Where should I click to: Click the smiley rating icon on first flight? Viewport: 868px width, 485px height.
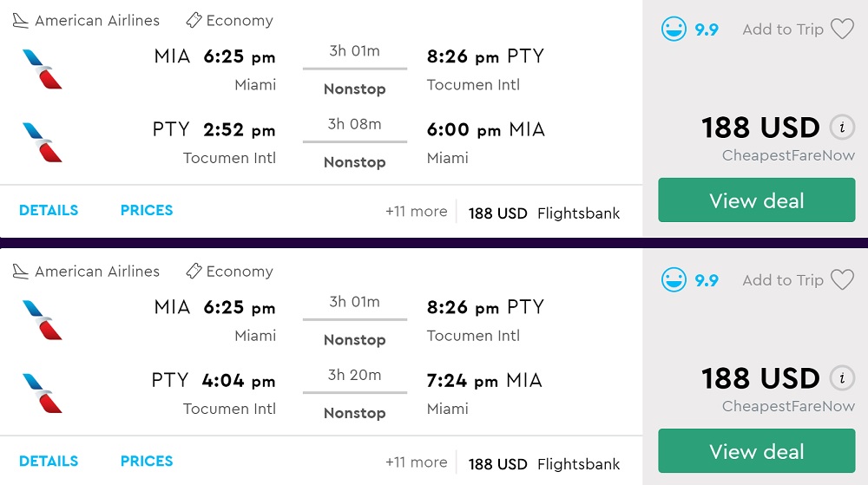point(674,29)
